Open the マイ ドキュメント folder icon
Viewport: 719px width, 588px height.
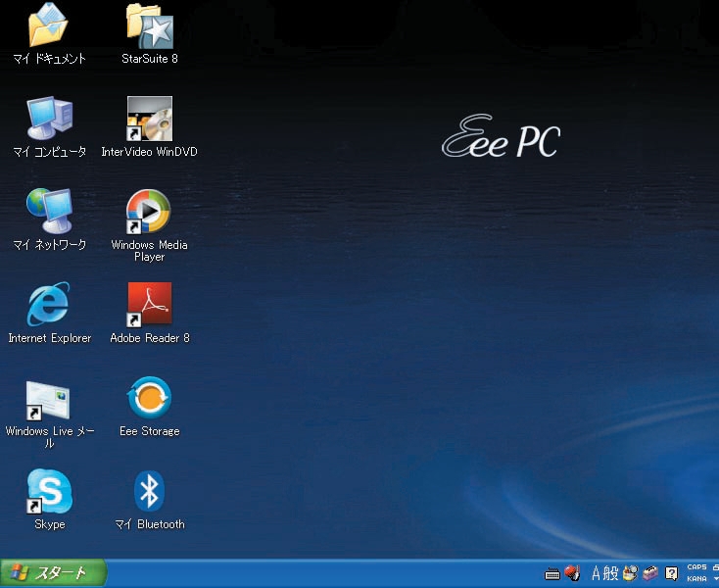coord(48,25)
